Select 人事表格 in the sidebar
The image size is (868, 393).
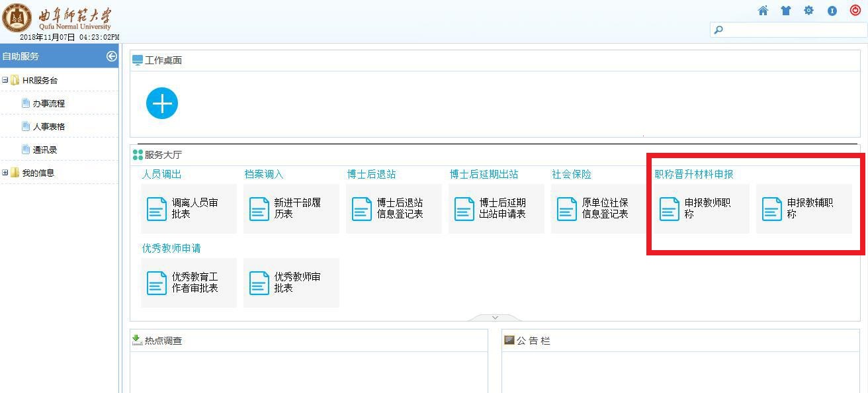click(48, 126)
